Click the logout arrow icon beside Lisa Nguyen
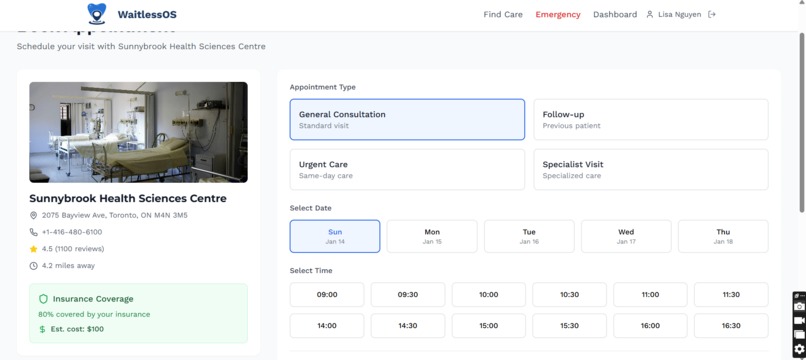Screen dimensions: 806x360 [712, 14]
